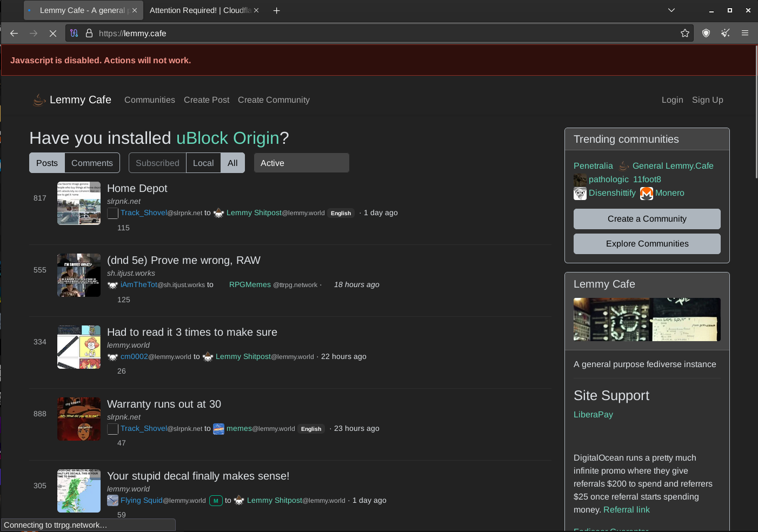Image resolution: width=758 pixels, height=532 pixels.
Task: Close the Attention Required Cloudflare tab
Action: coord(256,10)
